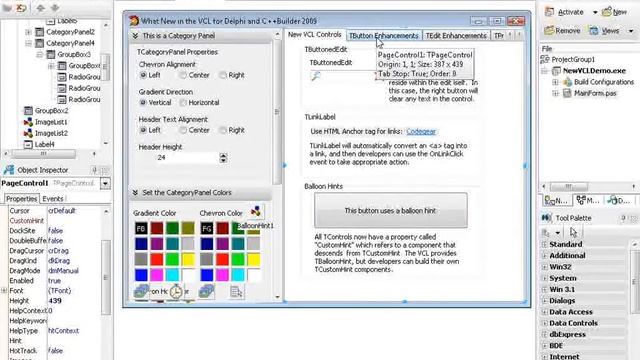Click 'This button uses a balloon hint'
The image size is (640, 360).
[x=391, y=210]
